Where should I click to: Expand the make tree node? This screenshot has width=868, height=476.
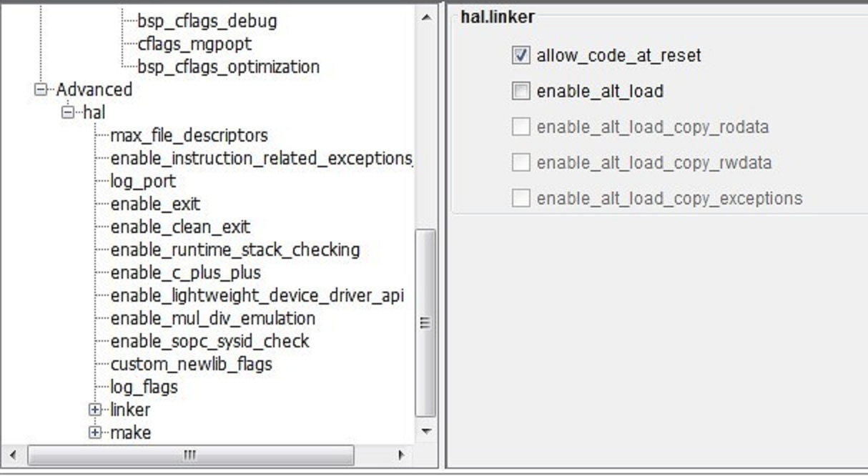94,432
